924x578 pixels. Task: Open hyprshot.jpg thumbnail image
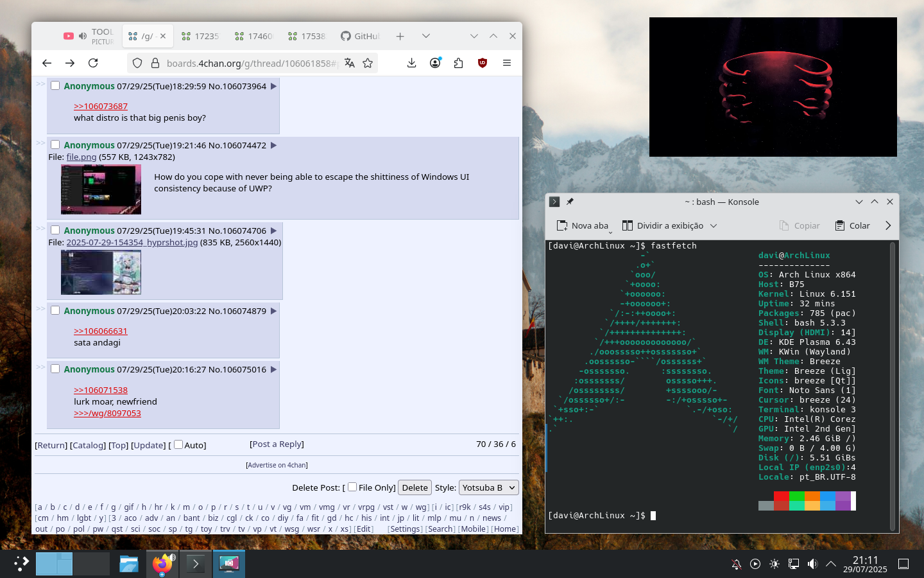(101, 272)
